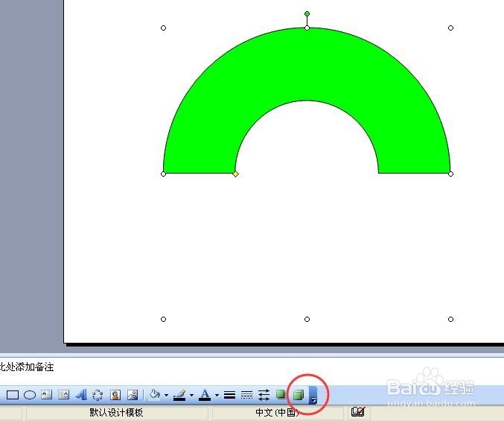Click the green rotation handle of the arc
This screenshot has height=421, width=504.
pyautogui.click(x=307, y=14)
